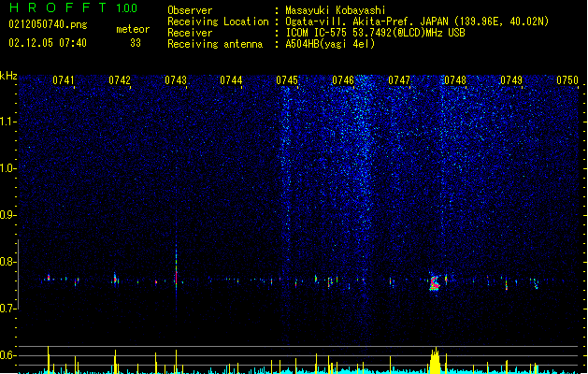Click the kHz axis unit label
The width and height of the screenshot is (588, 374).
pyautogui.click(x=8, y=76)
